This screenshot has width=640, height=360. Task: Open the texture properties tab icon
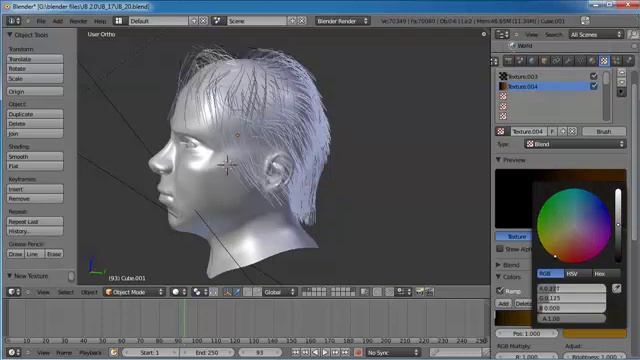pos(604,61)
